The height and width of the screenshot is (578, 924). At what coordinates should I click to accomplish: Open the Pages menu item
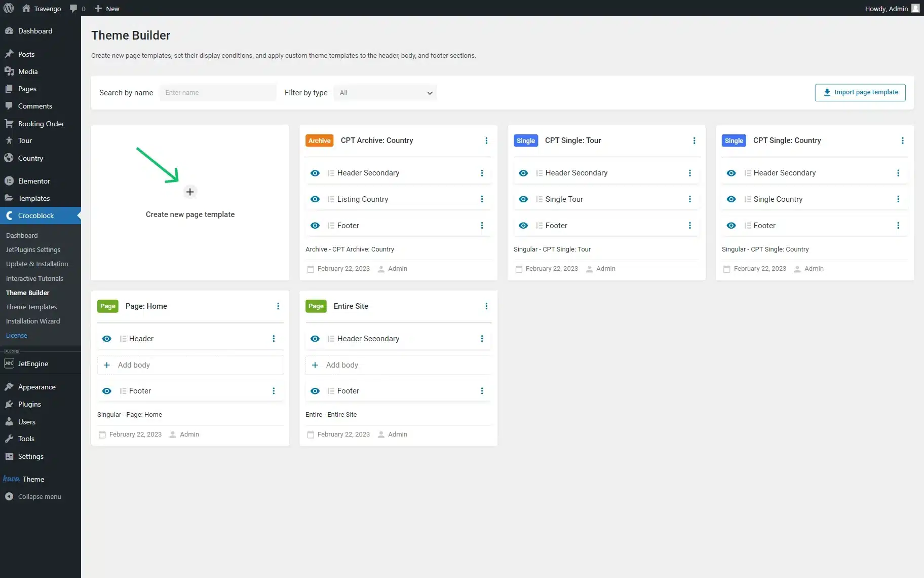click(41, 89)
